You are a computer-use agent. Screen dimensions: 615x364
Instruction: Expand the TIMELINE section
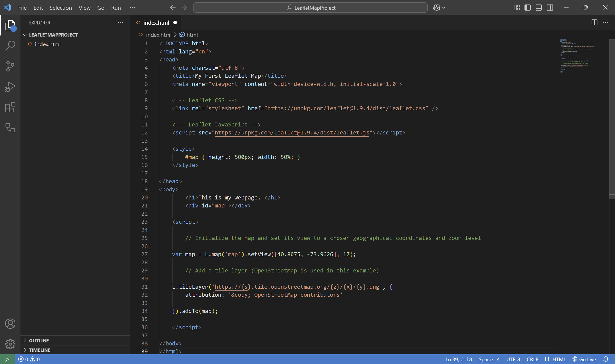[x=40, y=350]
